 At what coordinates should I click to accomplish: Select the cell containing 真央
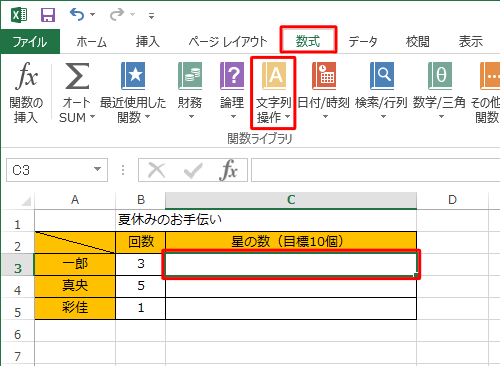[x=75, y=286]
